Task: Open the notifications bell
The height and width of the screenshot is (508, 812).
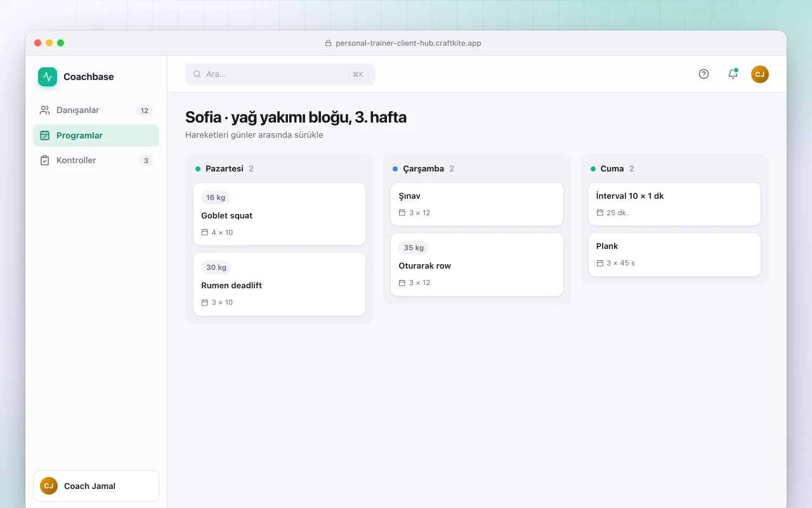Action: pos(733,74)
